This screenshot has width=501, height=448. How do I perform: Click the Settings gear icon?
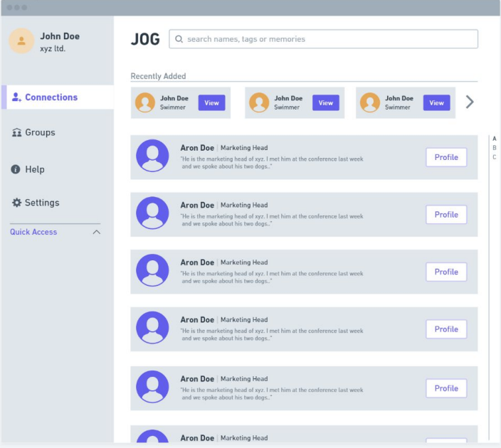[x=17, y=203]
